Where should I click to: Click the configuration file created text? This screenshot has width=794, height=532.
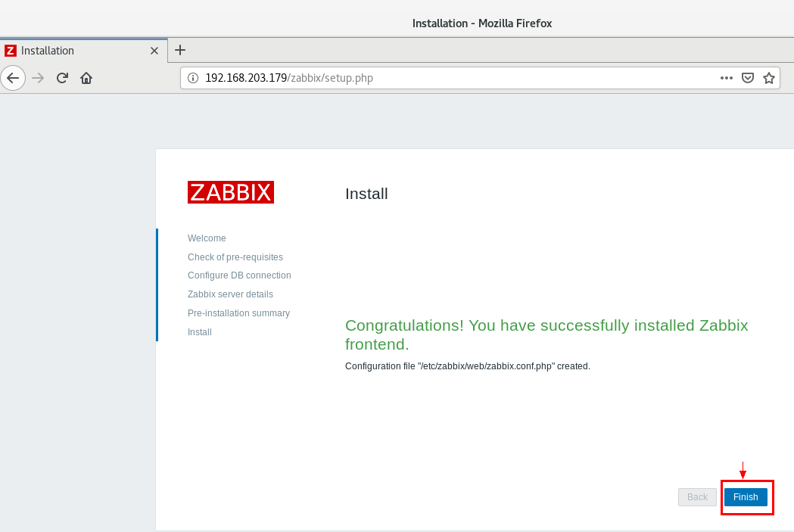pos(467,366)
